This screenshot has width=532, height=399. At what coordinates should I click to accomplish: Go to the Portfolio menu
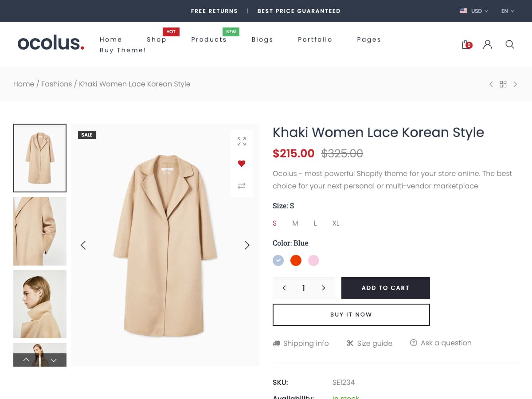coord(315,39)
